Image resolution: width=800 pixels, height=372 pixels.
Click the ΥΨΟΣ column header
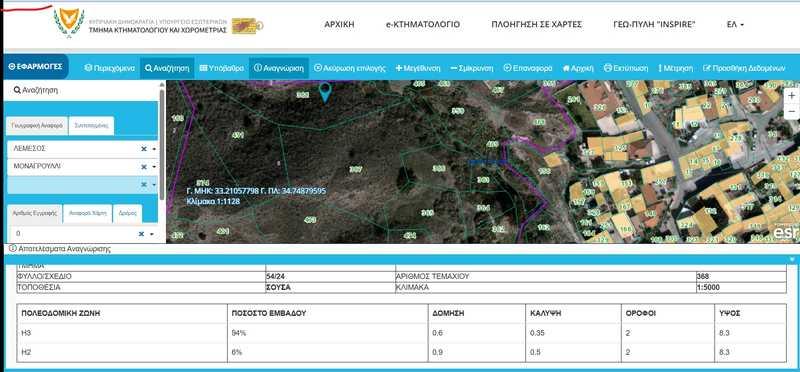(x=730, y=313)
